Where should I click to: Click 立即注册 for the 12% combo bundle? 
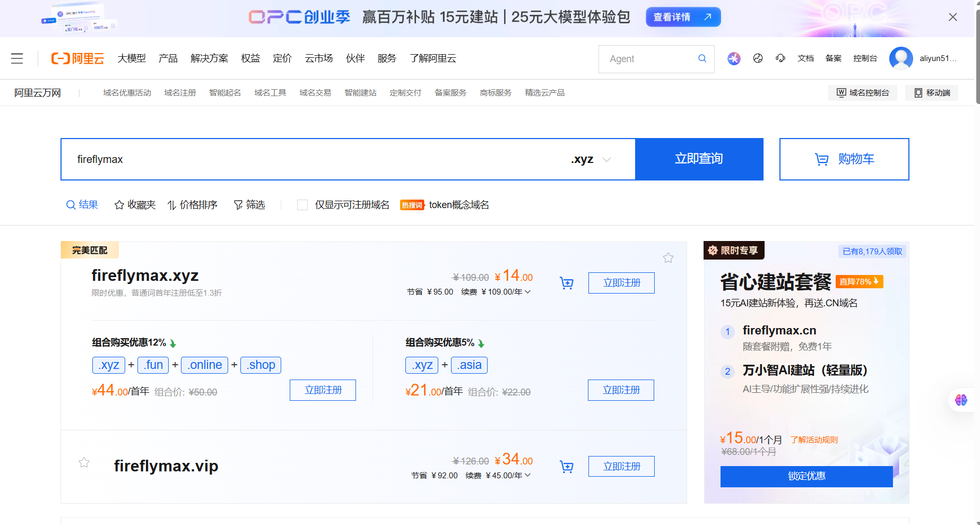tap(323, 390)
